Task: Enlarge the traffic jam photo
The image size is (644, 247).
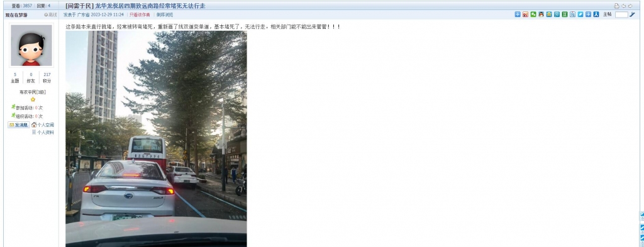Action: [156, 139]
